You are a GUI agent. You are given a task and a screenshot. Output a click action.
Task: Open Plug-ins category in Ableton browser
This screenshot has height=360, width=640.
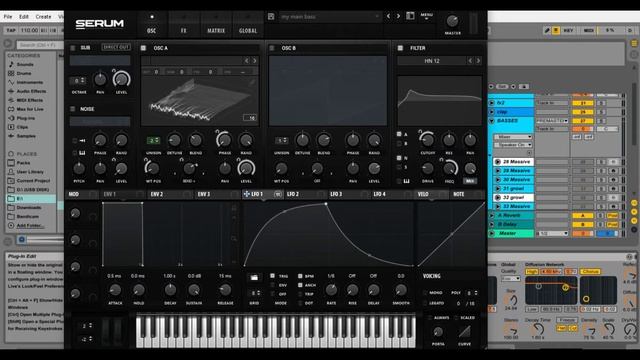(x=26, y=118)
